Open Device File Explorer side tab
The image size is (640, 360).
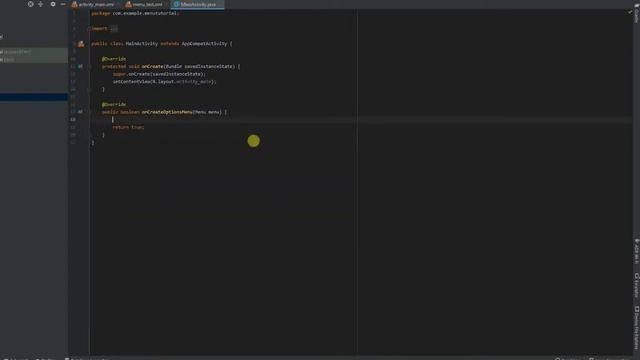click(x=636, y=329)
